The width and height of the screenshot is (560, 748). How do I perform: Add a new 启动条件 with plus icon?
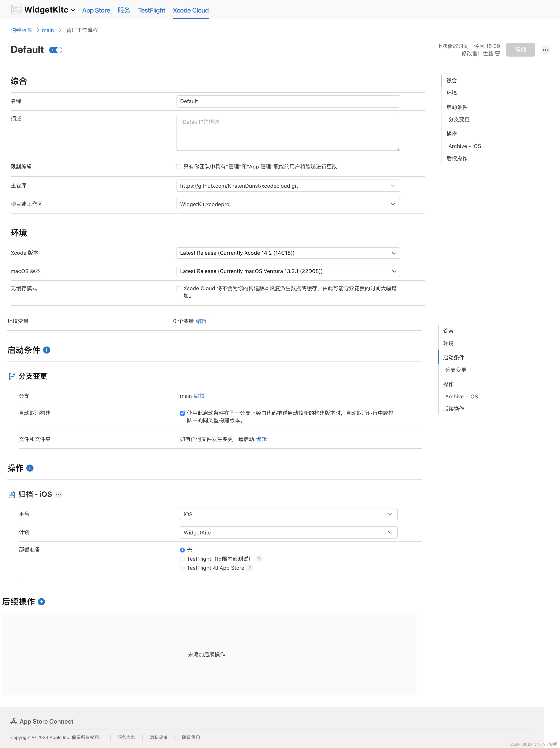(x=47, y=350)
